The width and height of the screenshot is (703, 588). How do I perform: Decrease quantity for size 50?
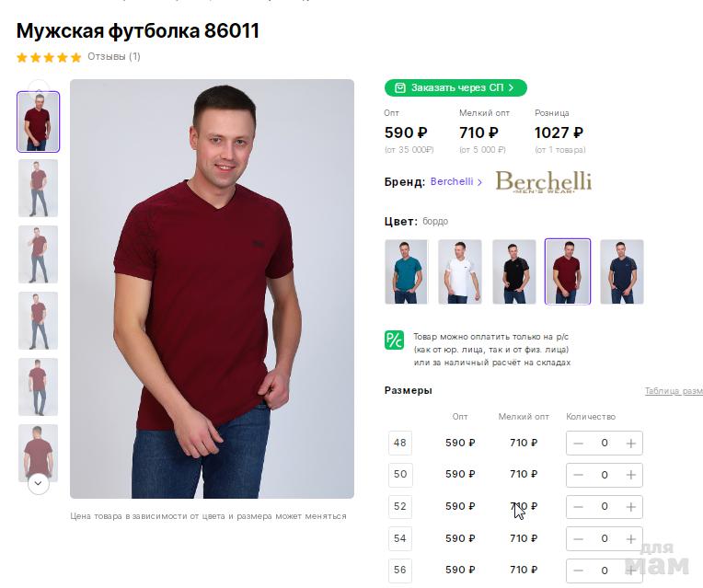pyautogui.click(x=578, y=475)
